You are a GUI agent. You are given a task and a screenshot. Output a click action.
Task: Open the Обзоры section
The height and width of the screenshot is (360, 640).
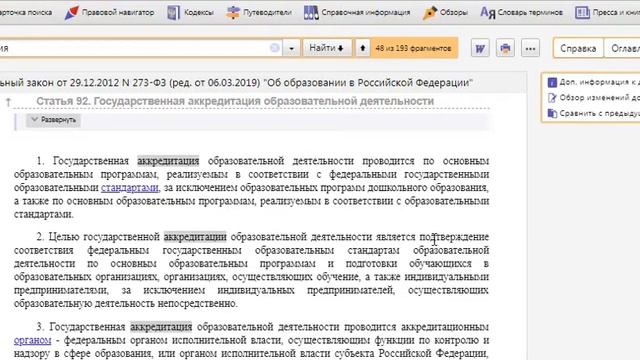pos(445,13)
